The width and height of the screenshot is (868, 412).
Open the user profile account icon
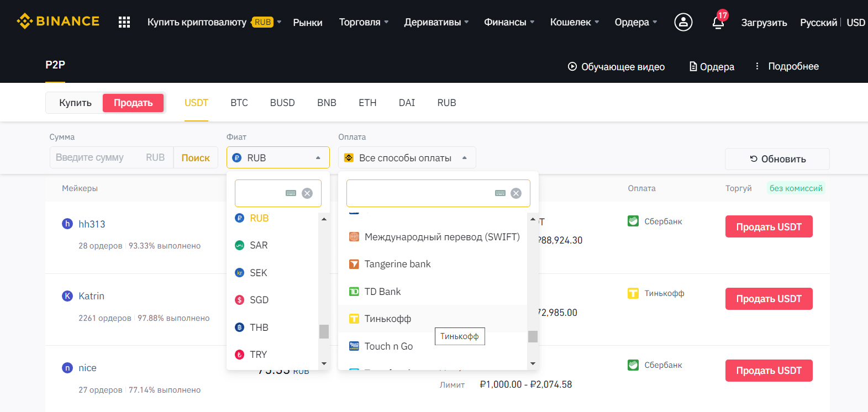tap(683, 22)
